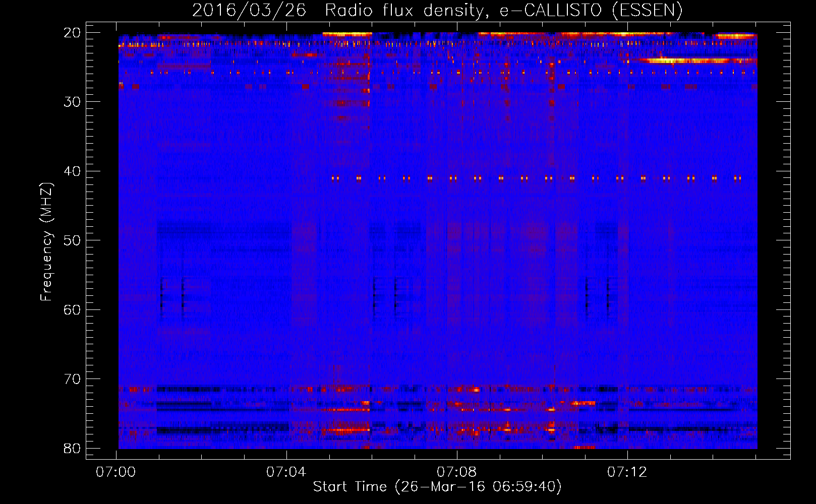Click the 07:04 time tick label
This screenshot has height=504, width=816.
point(286,472)
